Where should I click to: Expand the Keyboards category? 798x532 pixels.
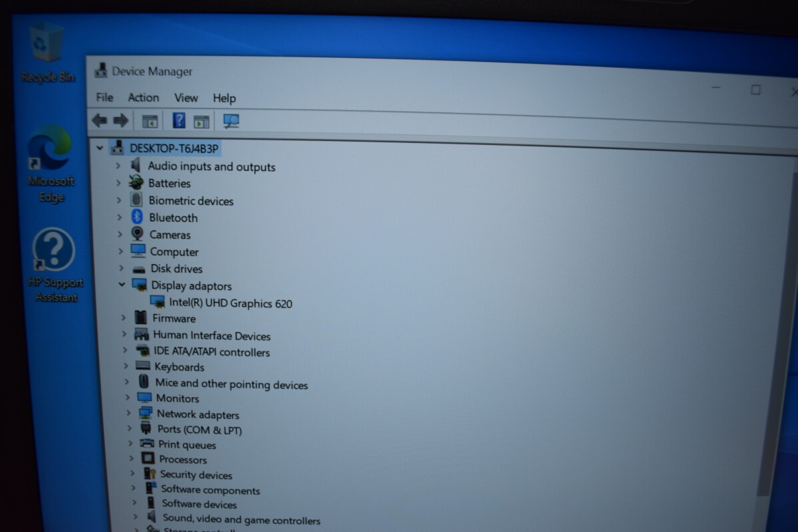(126, 366)
